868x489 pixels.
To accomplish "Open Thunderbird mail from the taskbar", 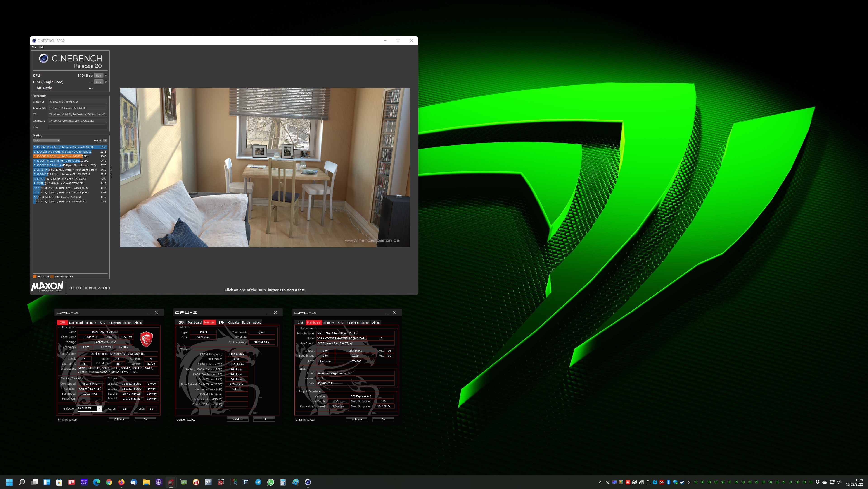I will [134, 482].
